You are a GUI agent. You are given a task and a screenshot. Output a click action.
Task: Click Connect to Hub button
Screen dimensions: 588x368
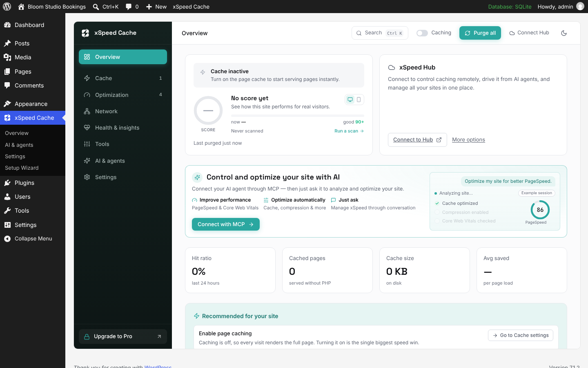417,140
